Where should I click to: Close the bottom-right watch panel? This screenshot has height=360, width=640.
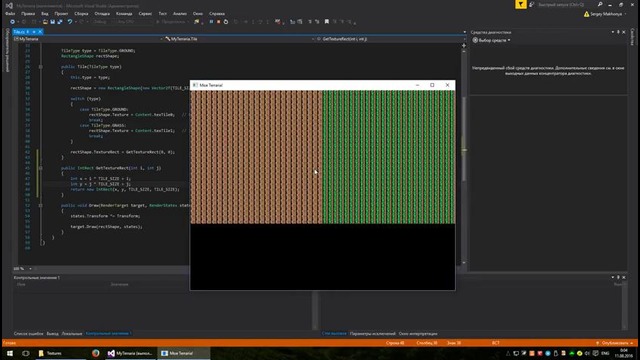(x=624, y=277)
